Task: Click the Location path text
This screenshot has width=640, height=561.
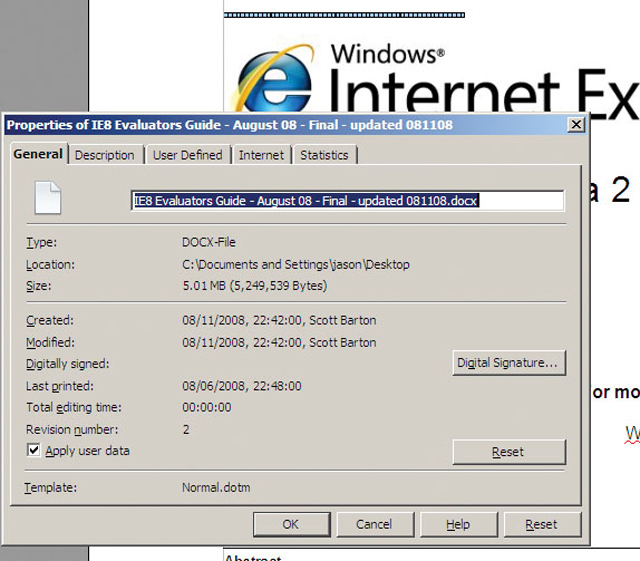Action: [295, 265]
